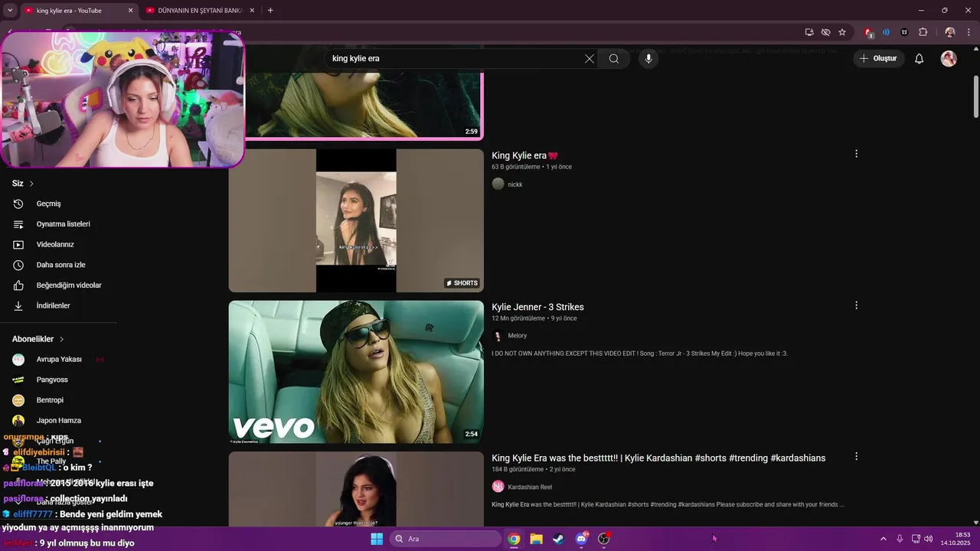The height and width of the screenshot is (551, 980).
Task: Start voice search with the microphone icon
Action: click(648, 58)
